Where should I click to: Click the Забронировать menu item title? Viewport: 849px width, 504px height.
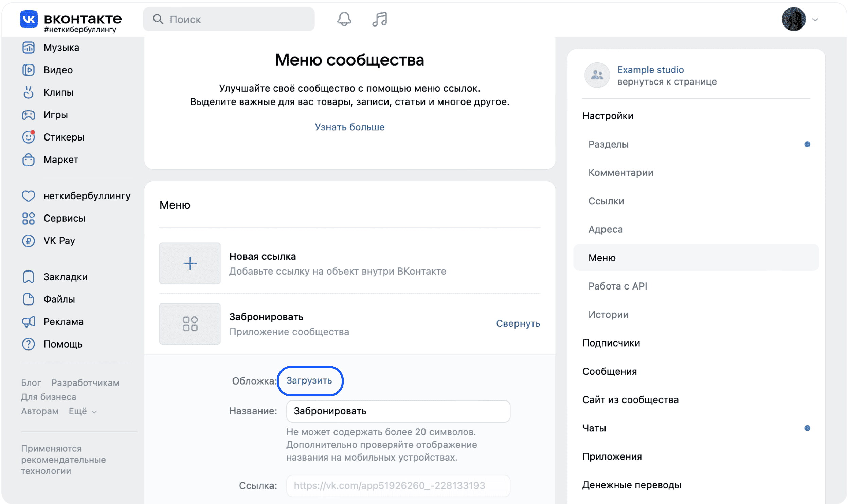pyautogui.click(x=266, y=317)
